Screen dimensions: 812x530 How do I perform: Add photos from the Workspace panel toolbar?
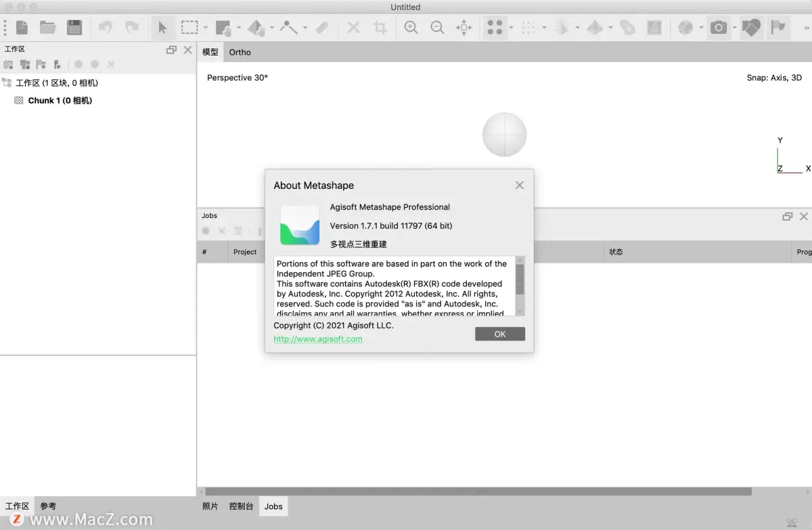[x=25, y=64]
